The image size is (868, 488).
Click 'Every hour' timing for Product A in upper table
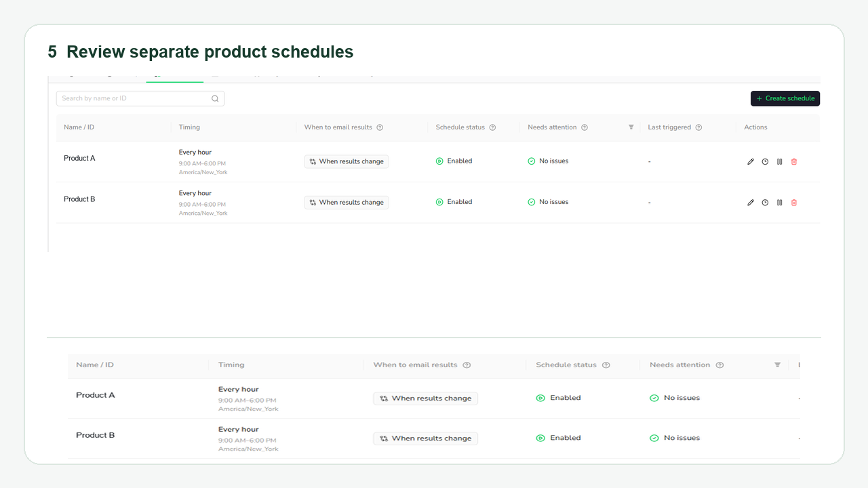coord(195,152)
